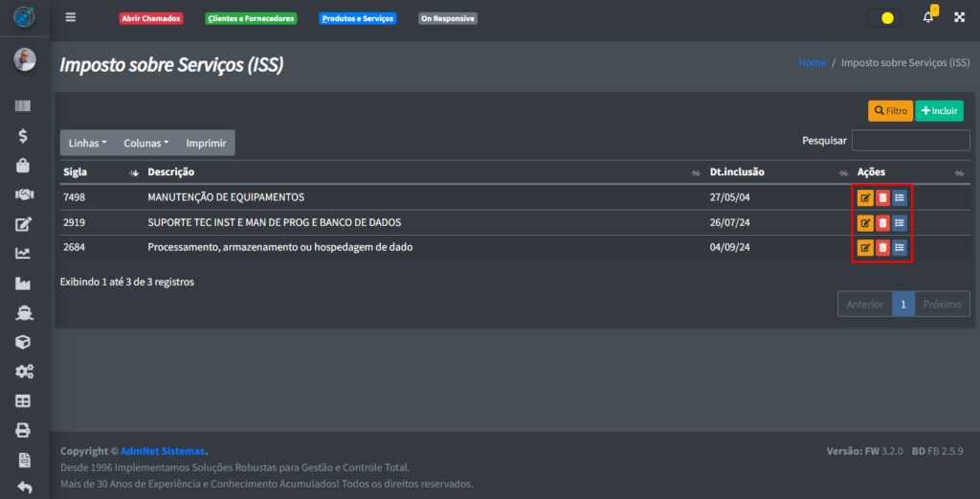
Task: Click the edit icon for MANUTENÇÃO DE EQUIPAMENTOS
Action: 865,198
